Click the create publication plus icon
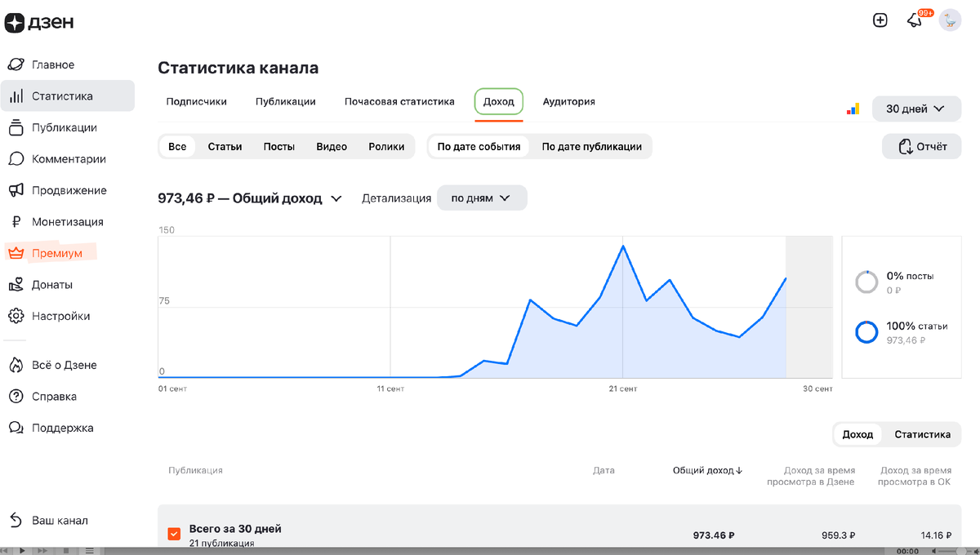The width and height of the screenshot is (980, 555). point(880,20)
